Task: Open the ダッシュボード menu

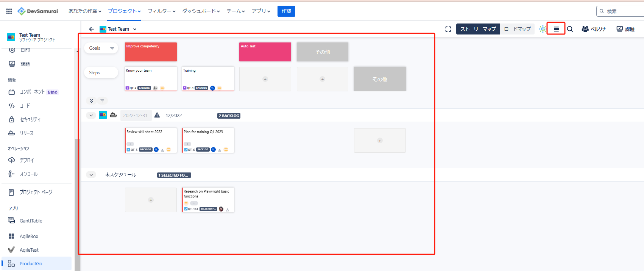Action: coord(201,11)
